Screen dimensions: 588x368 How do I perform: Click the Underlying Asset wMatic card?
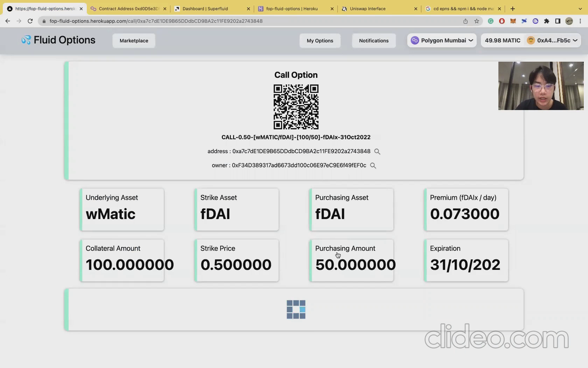[122, 210]
